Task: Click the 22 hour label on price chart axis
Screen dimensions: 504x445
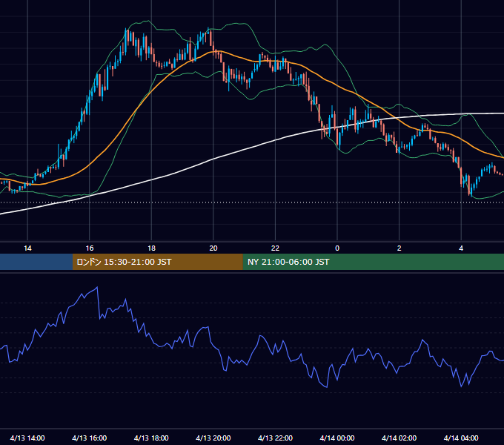Action: tap(276, 248)
